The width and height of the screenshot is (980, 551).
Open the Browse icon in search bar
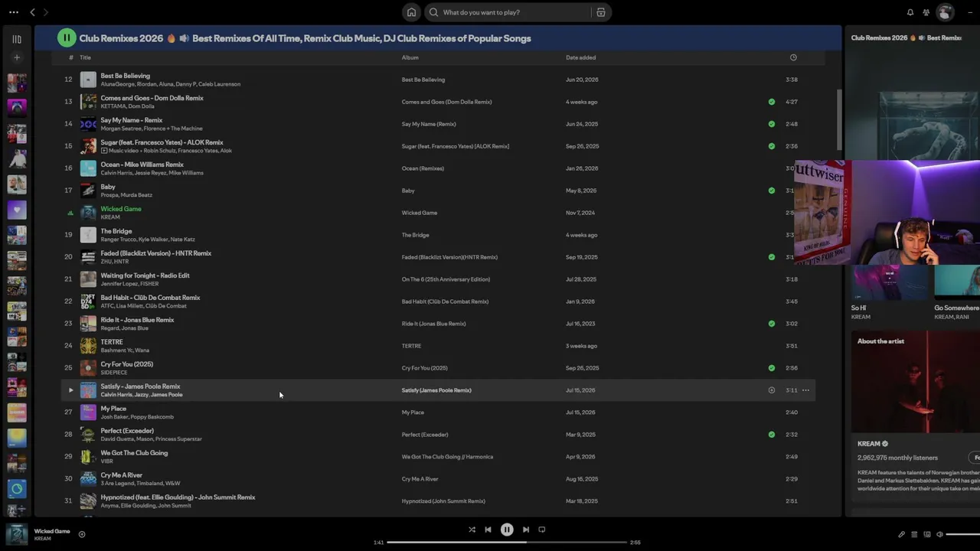click(601, 12)
